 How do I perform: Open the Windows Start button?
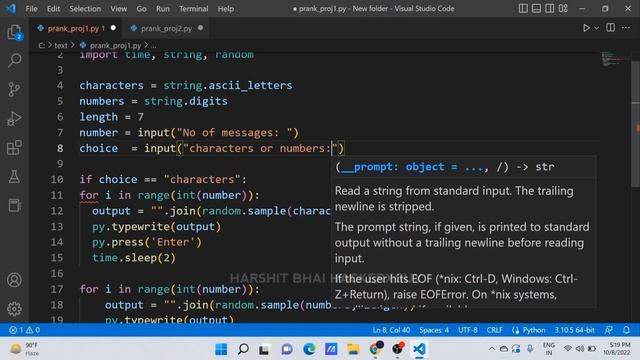tap(221, 349)
